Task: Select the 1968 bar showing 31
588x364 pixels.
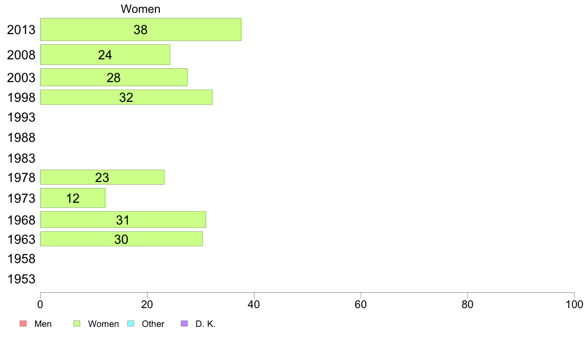Action: (x=123, y=220)
